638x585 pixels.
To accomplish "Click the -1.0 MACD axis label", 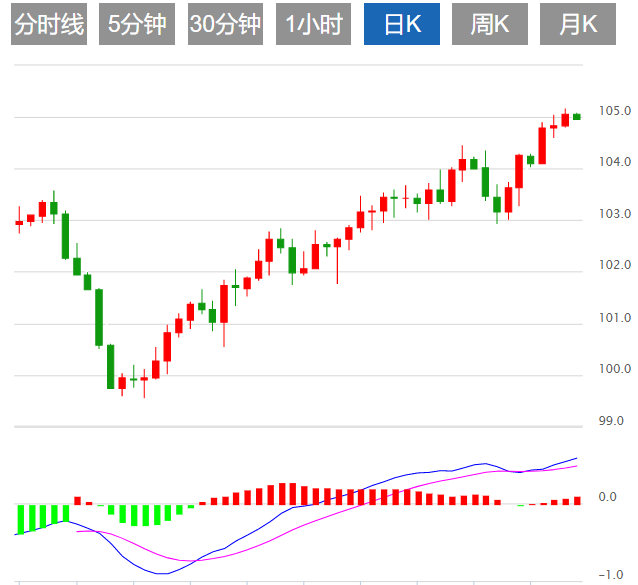I will coord(610,575).
